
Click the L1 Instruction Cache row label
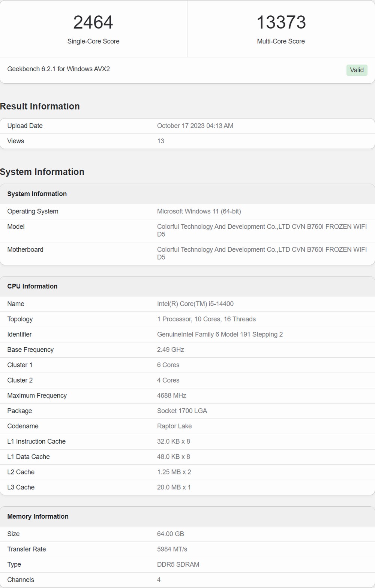point(36,441)
